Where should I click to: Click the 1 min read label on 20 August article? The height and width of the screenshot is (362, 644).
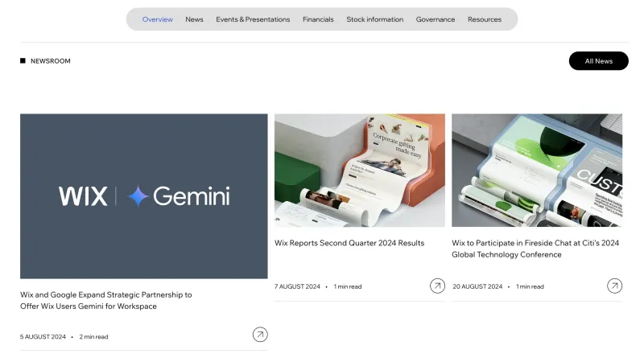530,286
